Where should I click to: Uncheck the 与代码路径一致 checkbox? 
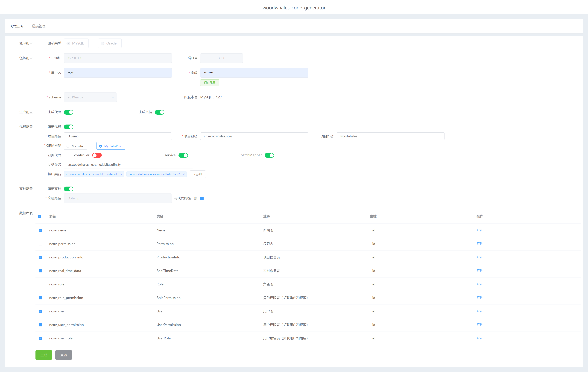202,198
